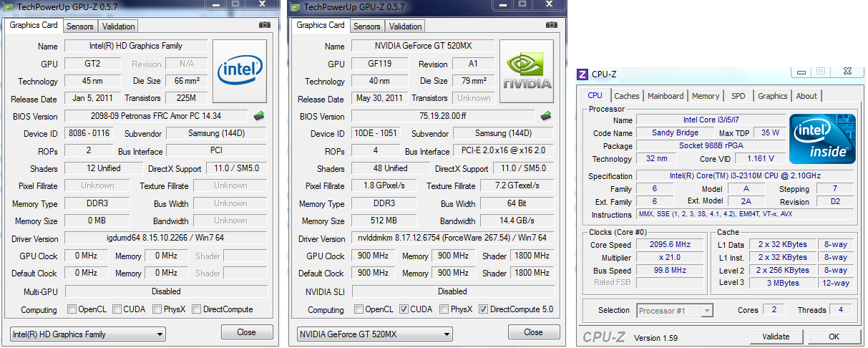Select the SPD tab in CPU-Z

pos(738,96)
